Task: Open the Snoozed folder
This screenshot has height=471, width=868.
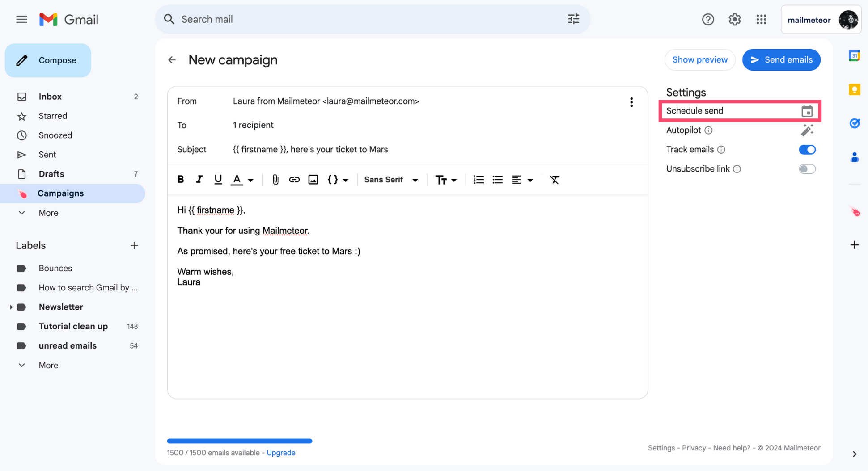Action: pos(72,135)
